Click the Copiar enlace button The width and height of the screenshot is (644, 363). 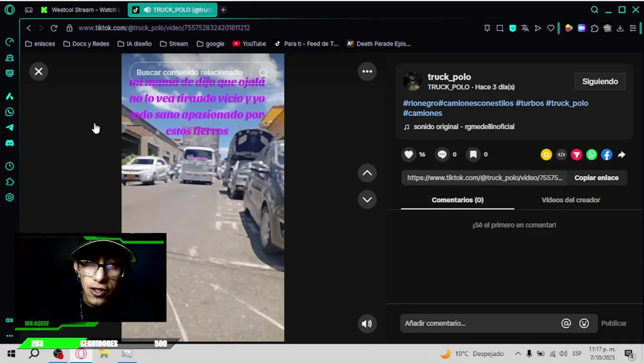[x=596, y=177]
